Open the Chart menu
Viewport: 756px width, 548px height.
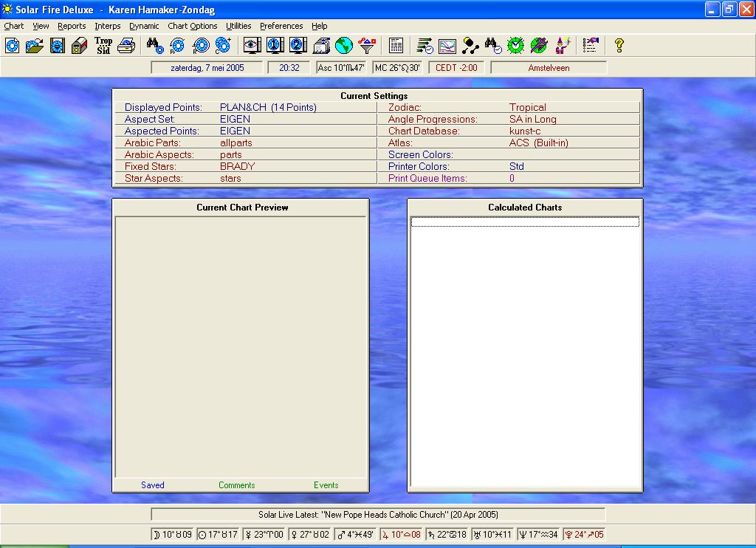point(13,26)
